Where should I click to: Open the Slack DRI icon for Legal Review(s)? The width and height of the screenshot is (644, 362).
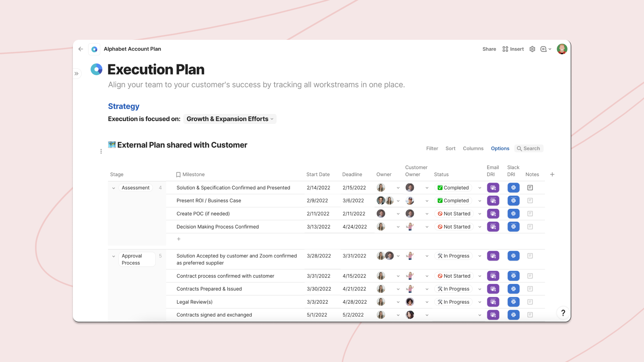click(513, 302)
